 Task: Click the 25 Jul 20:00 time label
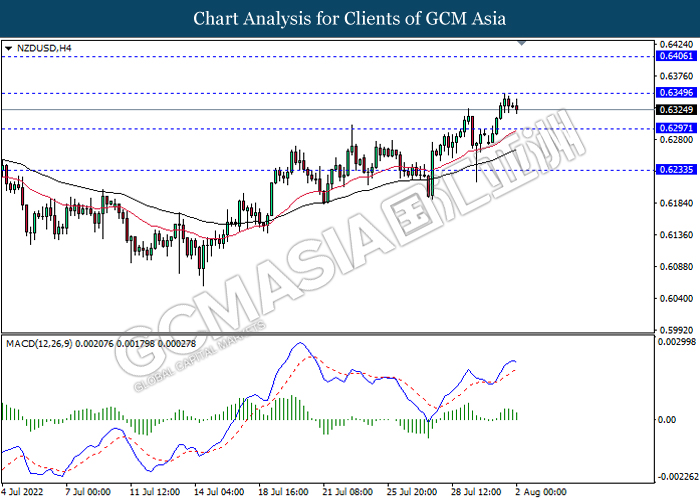point(412,492)
